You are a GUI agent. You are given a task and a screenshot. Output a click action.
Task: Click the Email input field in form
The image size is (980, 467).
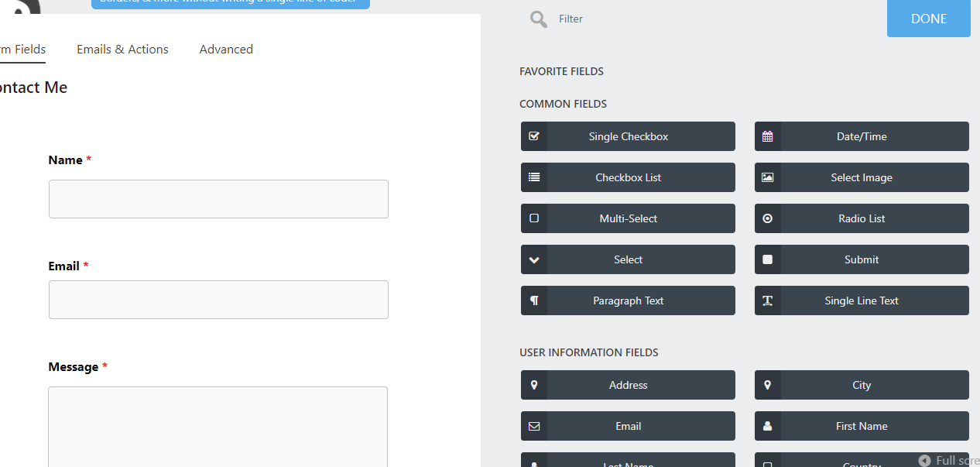point(218,300)
